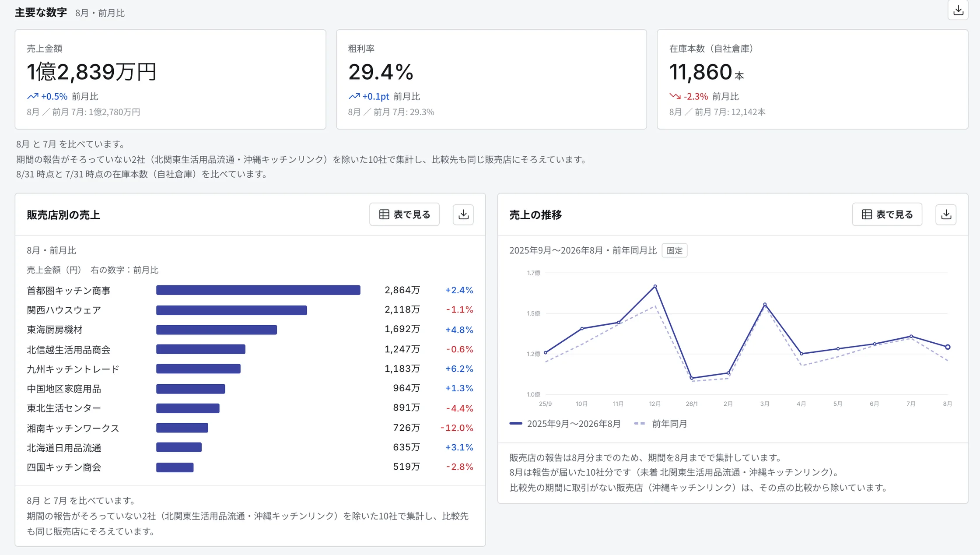Click the 東海厨房機材 label
This screenshot has width=980, height=555.
[55, 330]
